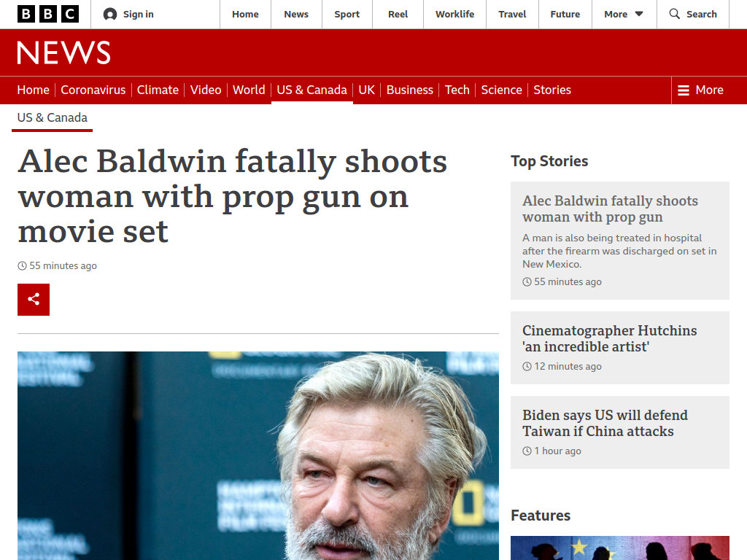Click the 55 minutes ago timestamp under headline
The height and width of the screenshot is (560, 747).
[x=63, y=265]
